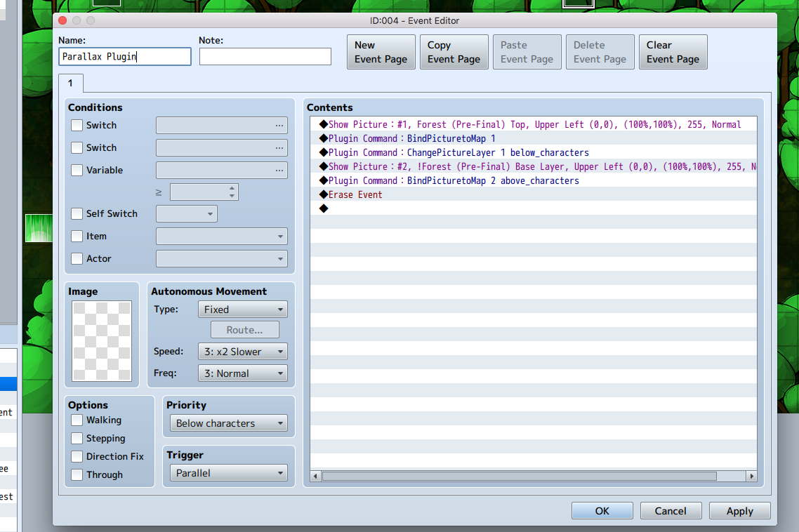
Task: Enable the Item condition checkbox
Action: coord(77,236)
